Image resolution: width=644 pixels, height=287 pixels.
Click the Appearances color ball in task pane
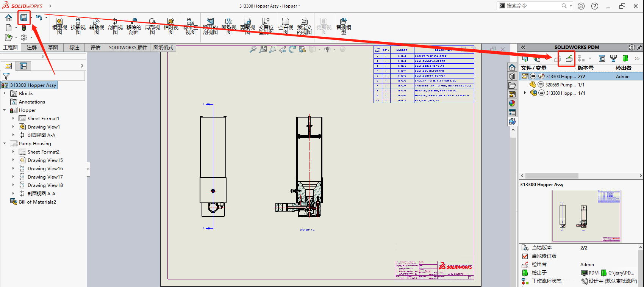[512, 103]
